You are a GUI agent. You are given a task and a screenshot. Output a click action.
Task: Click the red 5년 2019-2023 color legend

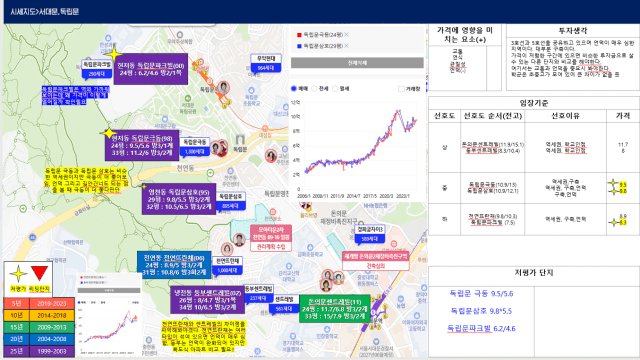[x=39, y=303]
